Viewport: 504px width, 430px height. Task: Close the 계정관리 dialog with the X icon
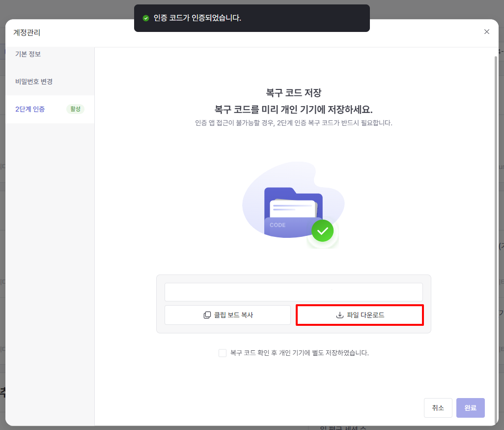click(x=486, y=32)
